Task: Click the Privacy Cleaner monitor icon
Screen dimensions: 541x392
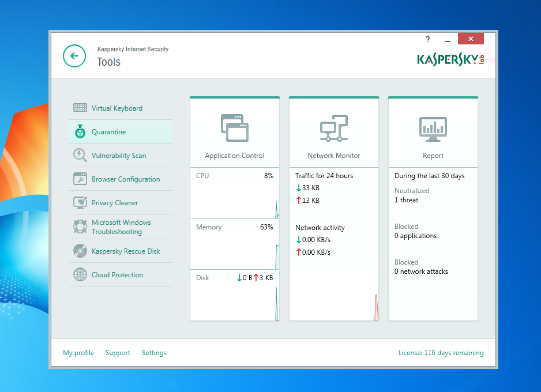Action: tap(80, 202)
